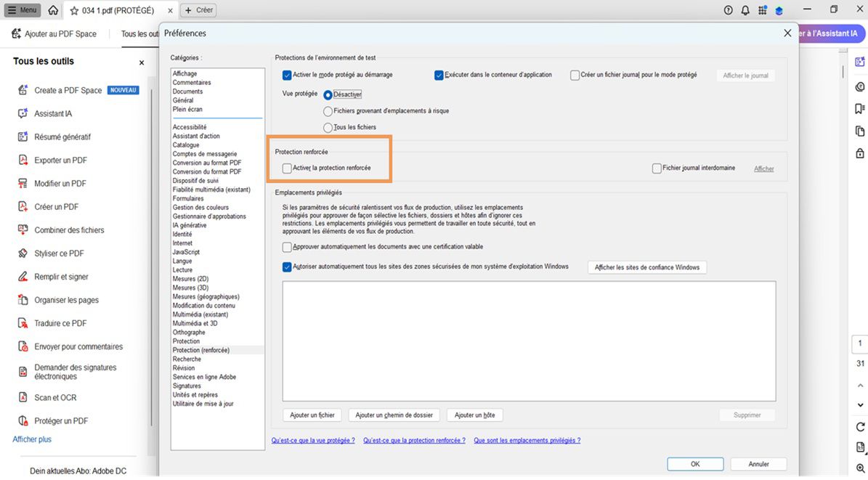This screenshot has height=480, width=868.
Task: Open the Menu hamburger button
Action: click(22, 10)
